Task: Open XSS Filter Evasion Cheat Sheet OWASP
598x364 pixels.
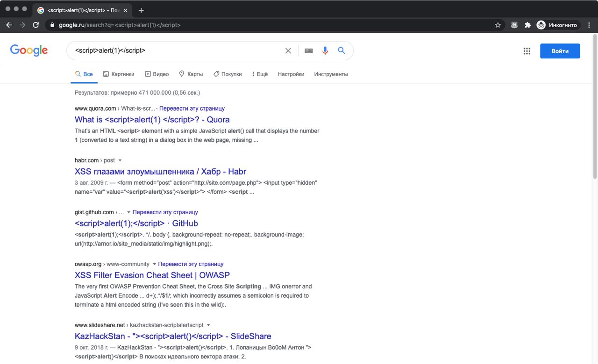Action: [x=152, y=275]
